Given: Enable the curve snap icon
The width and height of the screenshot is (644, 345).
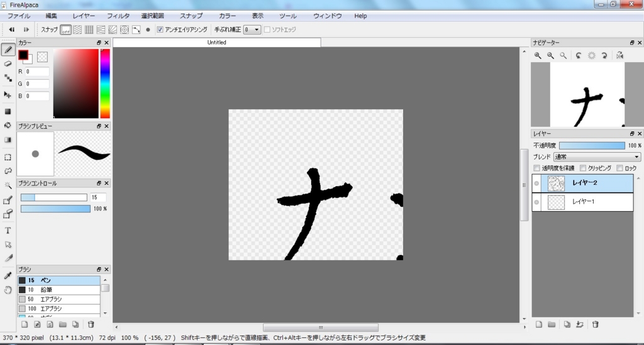Looking at the screenshot, I should coord(136,30).
